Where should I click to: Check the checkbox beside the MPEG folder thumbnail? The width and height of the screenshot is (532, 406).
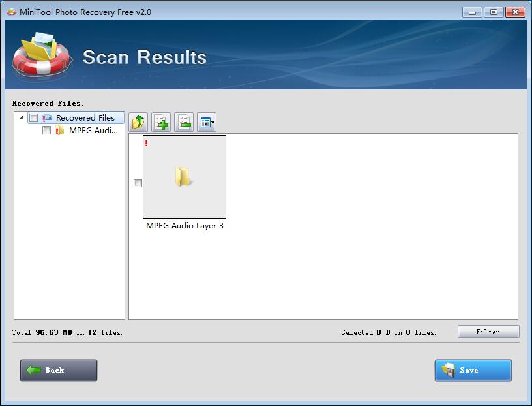point(137,183)
